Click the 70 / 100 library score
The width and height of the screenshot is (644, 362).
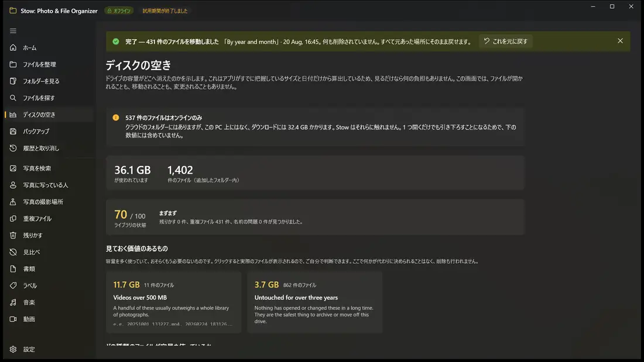tap(130, 215)
